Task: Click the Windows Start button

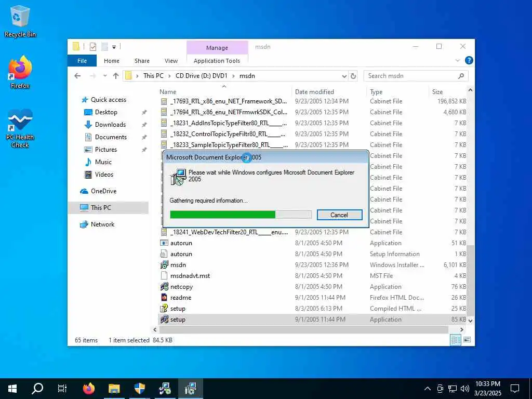Action: click(12, 389)
